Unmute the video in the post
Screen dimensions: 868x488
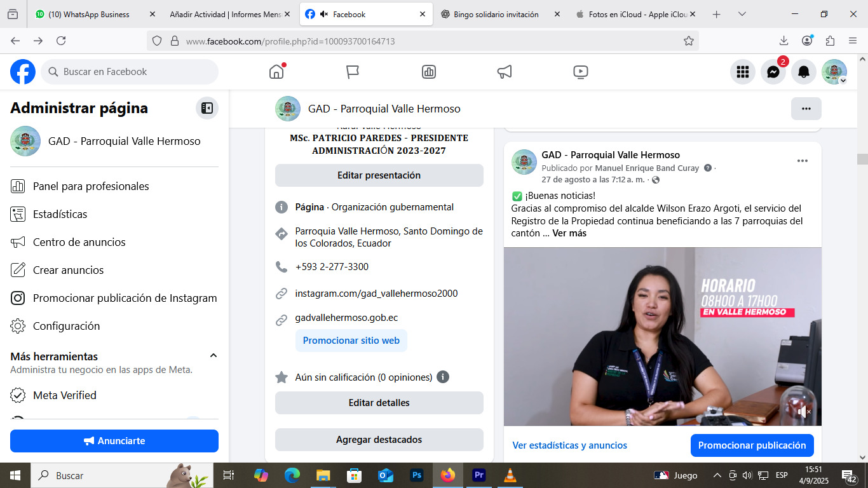pos(804,412)
